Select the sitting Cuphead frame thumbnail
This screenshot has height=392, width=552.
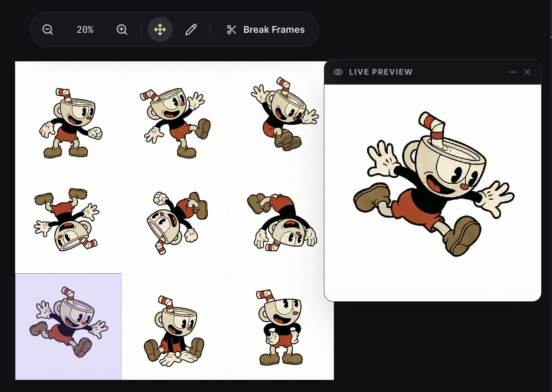[174, 326]
